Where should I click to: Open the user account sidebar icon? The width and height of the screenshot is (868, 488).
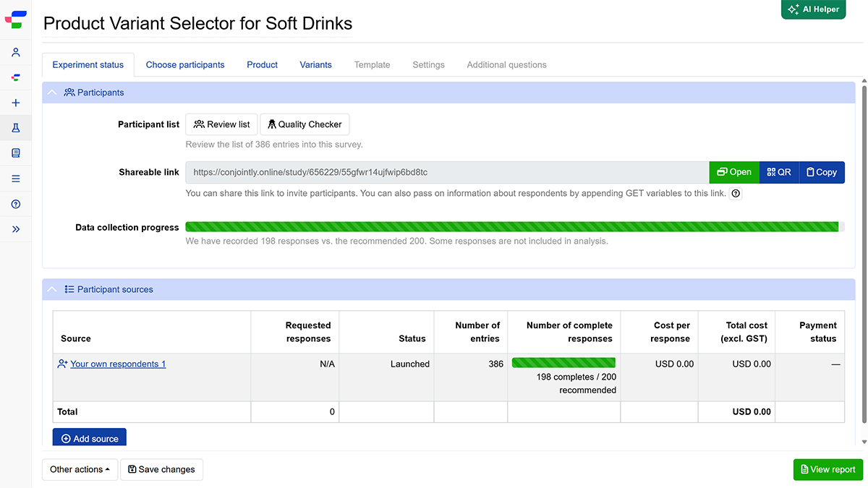click(x=16, y=52)
